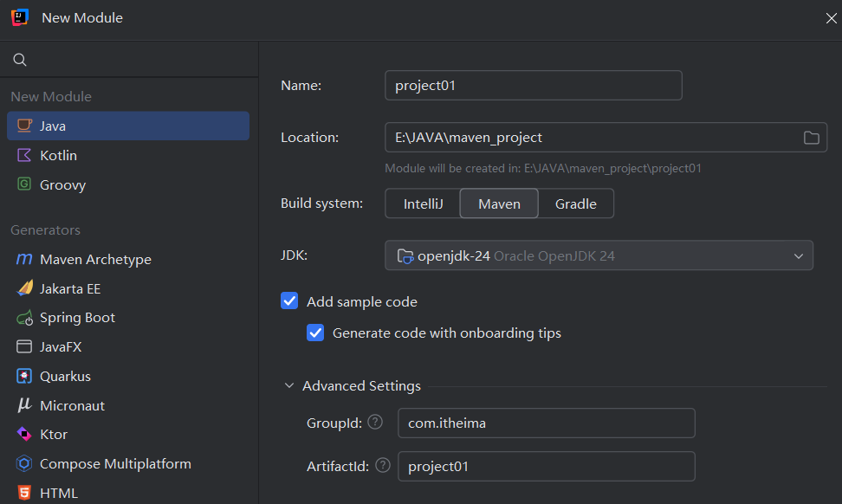The height and width of the screenshot is (504, 842).
Task: Click the IntelliJ IDEA logo icon
Action: coord(20,17)
